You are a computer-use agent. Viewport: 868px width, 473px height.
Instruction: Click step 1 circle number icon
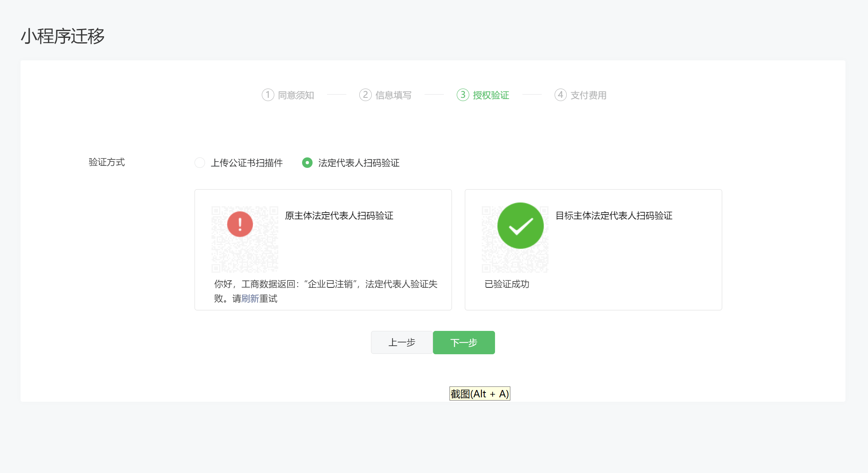tap(268, 95)
